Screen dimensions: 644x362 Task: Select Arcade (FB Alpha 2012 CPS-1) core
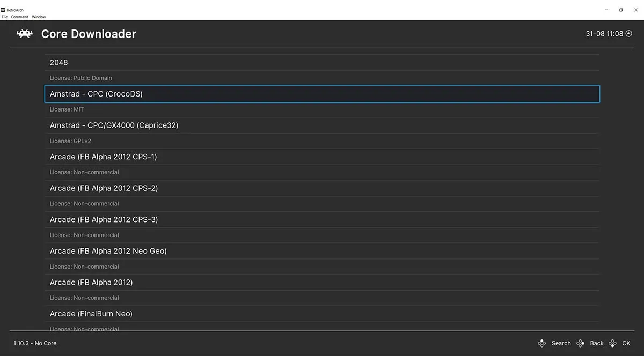click(322, 157)
